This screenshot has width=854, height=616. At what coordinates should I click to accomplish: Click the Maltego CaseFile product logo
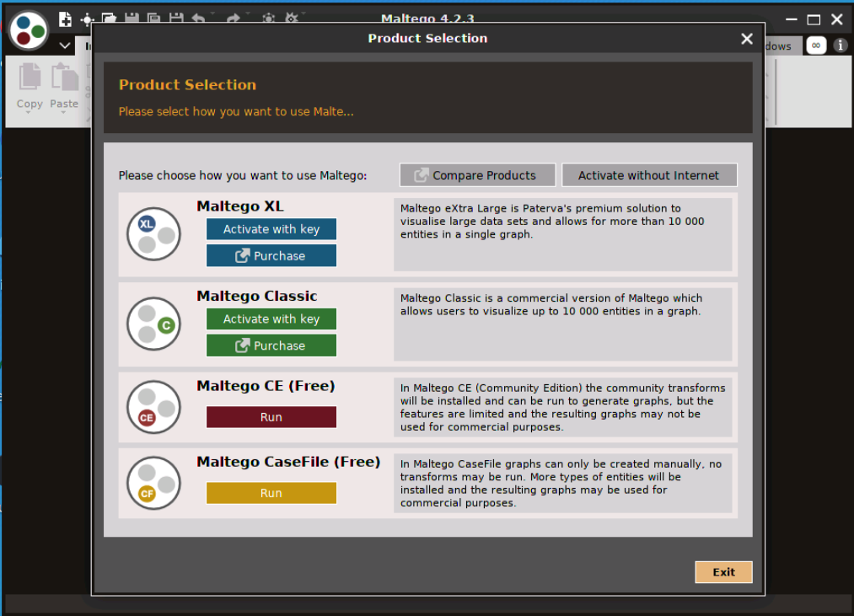pyautogui.click(x=153, y=483)
